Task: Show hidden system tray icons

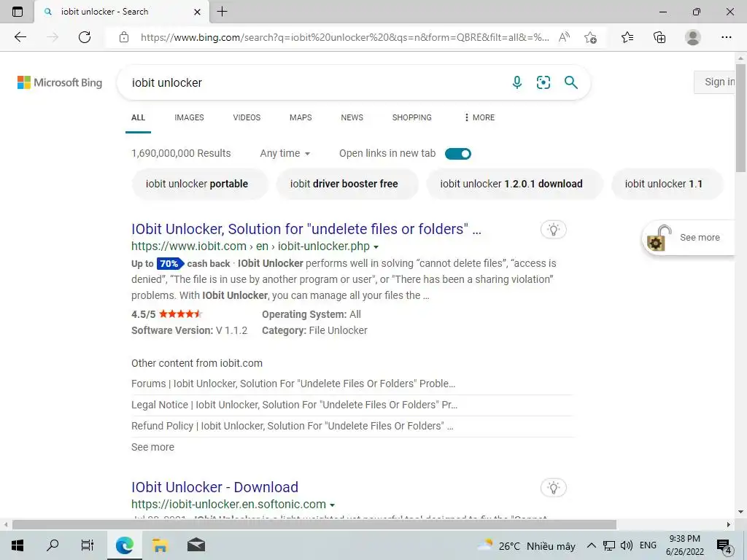Action: point(591,545)
